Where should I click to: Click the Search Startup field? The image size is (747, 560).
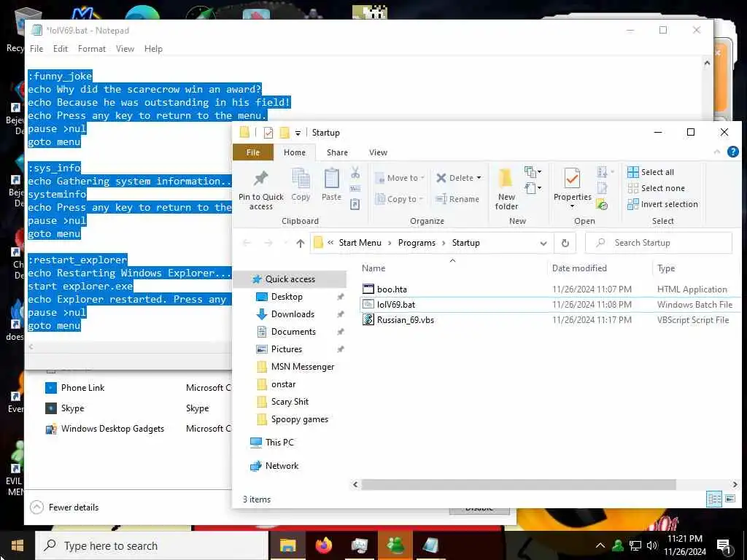(x=659, y=243)
